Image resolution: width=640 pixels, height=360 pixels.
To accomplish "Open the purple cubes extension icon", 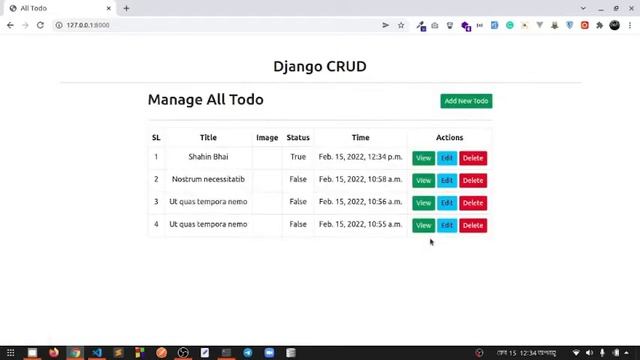I will pyautogui.click(x=466, y=26).
